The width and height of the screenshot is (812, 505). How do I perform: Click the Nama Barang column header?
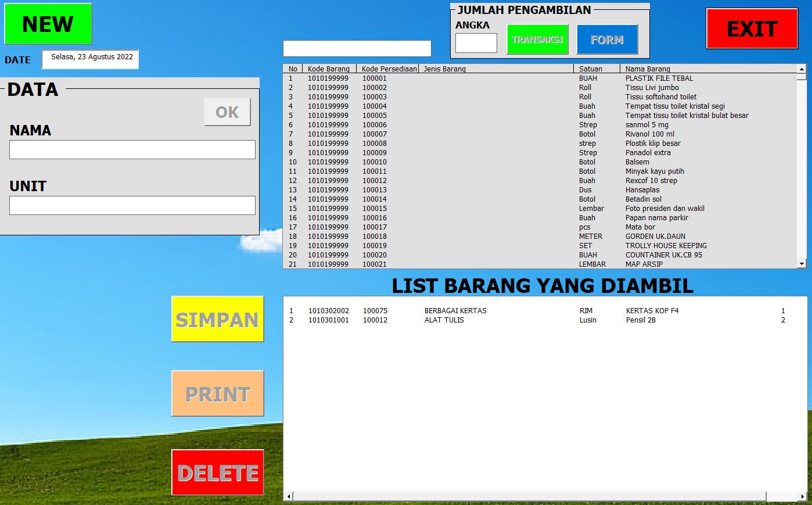[x=709, y=69]
